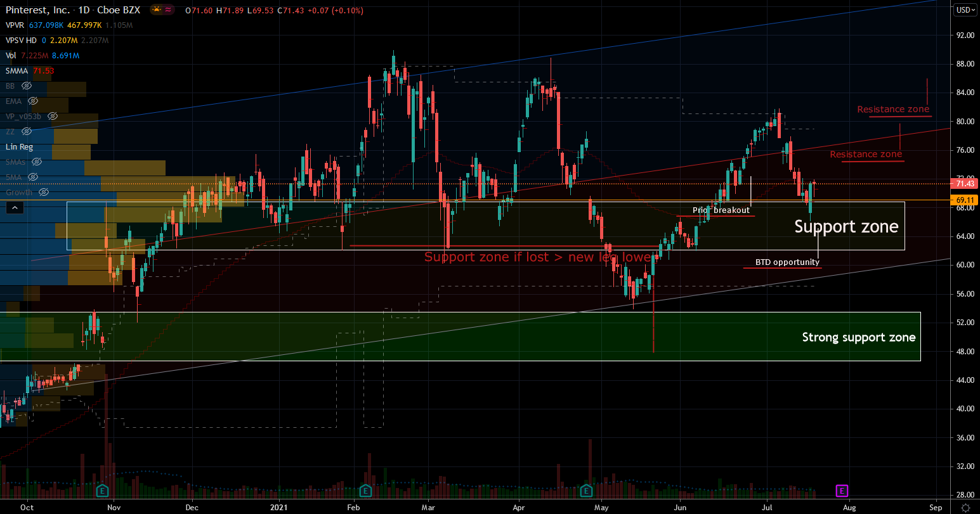Open chart settings gear icon
The height and width of the screenshot is (514, 980).
point(965,508)
